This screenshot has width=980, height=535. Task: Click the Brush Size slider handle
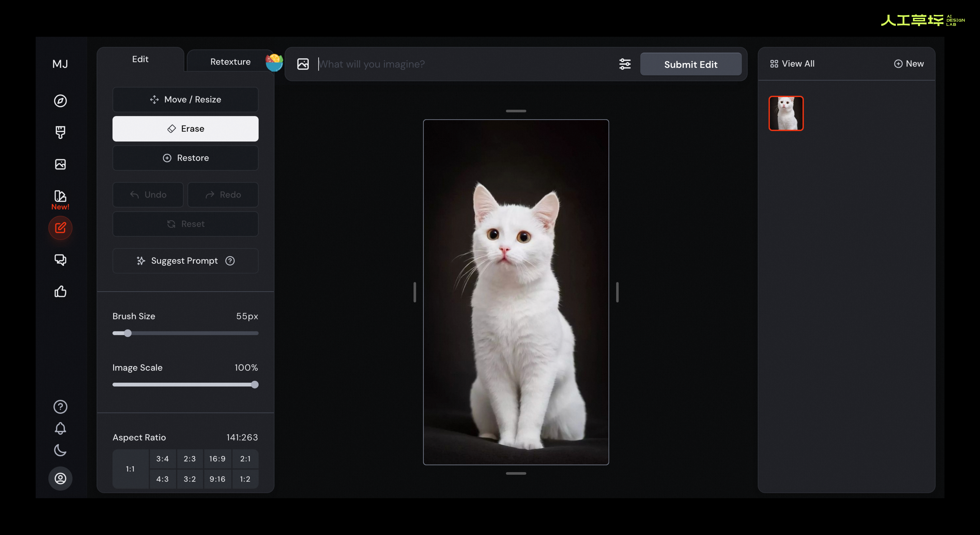[128, 333]
